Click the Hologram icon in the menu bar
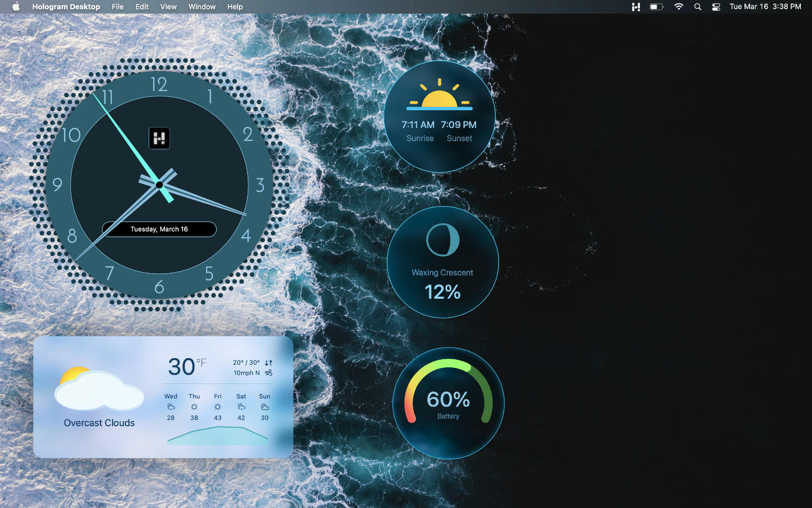The image size is (812, 508). [636, 7]
